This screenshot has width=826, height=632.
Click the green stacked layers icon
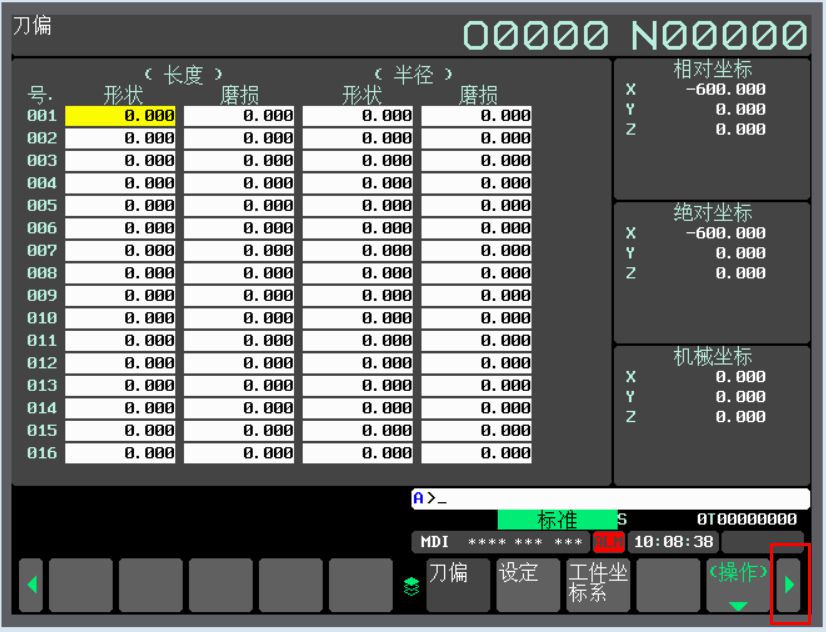pos(411,586)
